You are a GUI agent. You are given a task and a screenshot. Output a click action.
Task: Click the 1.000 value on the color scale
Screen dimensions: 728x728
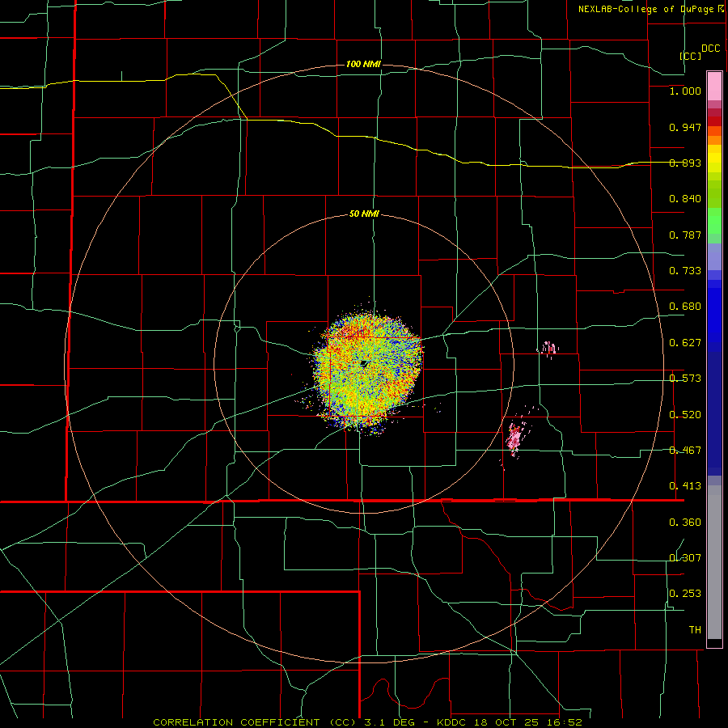[x=685, y=91]
